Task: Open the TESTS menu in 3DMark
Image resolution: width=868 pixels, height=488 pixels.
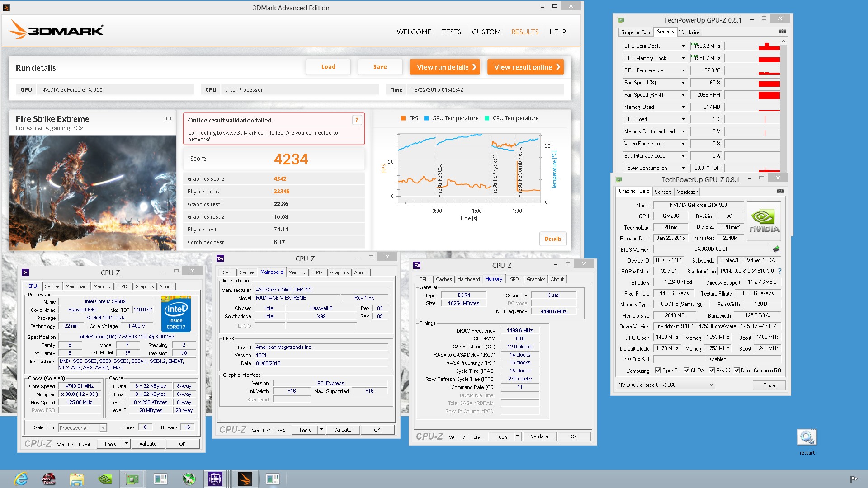Action: [x=452, y=32]
